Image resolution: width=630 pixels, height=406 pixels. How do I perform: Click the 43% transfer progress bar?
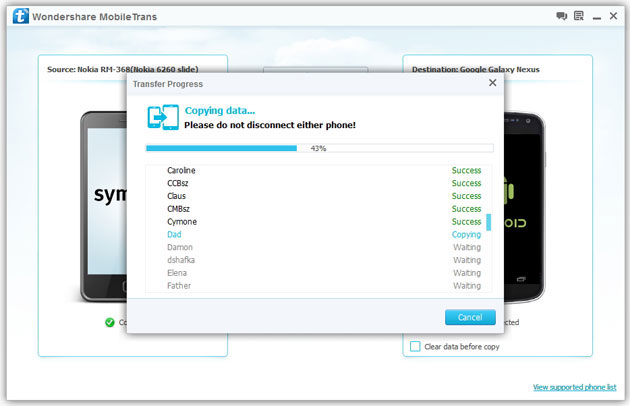tap(319, 148)
